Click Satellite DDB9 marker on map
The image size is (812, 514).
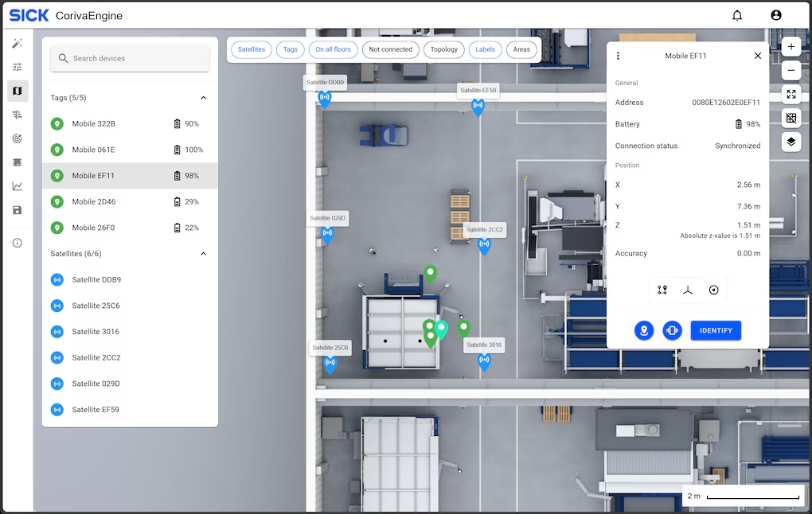point(324,99)
